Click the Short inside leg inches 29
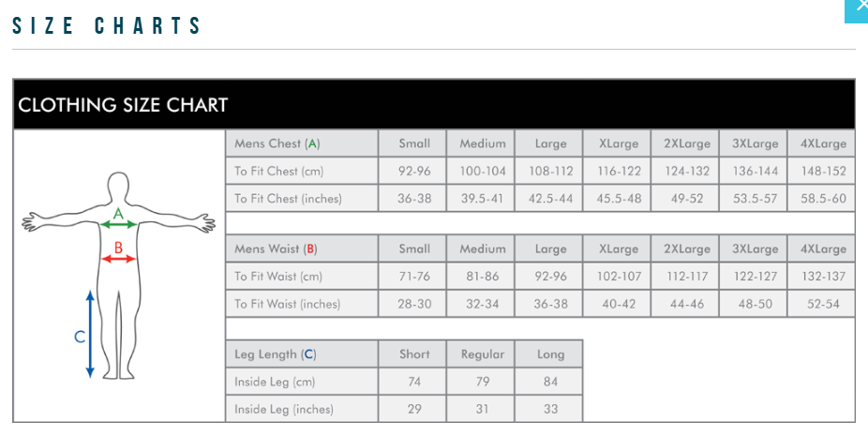Viewport: 868px width, 437px height. (414, 409)
